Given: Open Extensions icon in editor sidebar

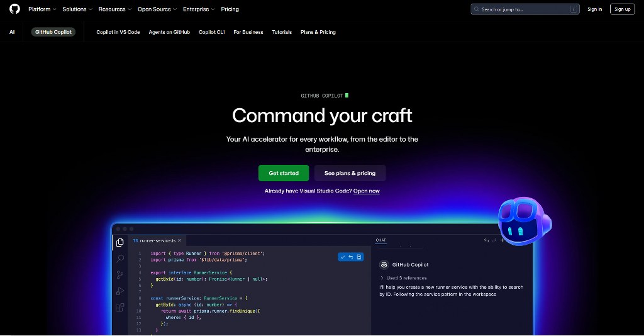Looking at the screenshot, I should click(x=120, y=307).
